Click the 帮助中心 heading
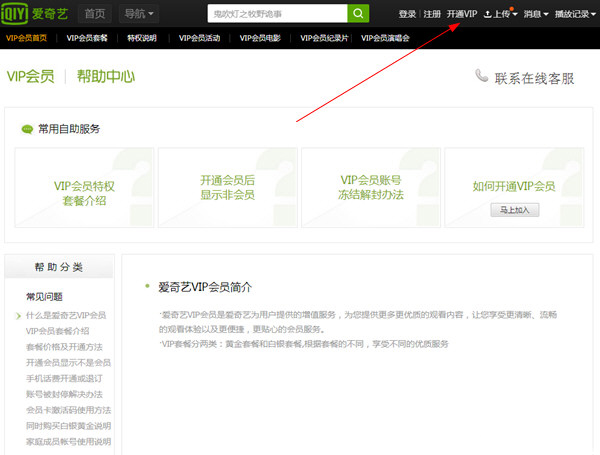This screenshot has height=455, width=600. click(x=106, y=76)
